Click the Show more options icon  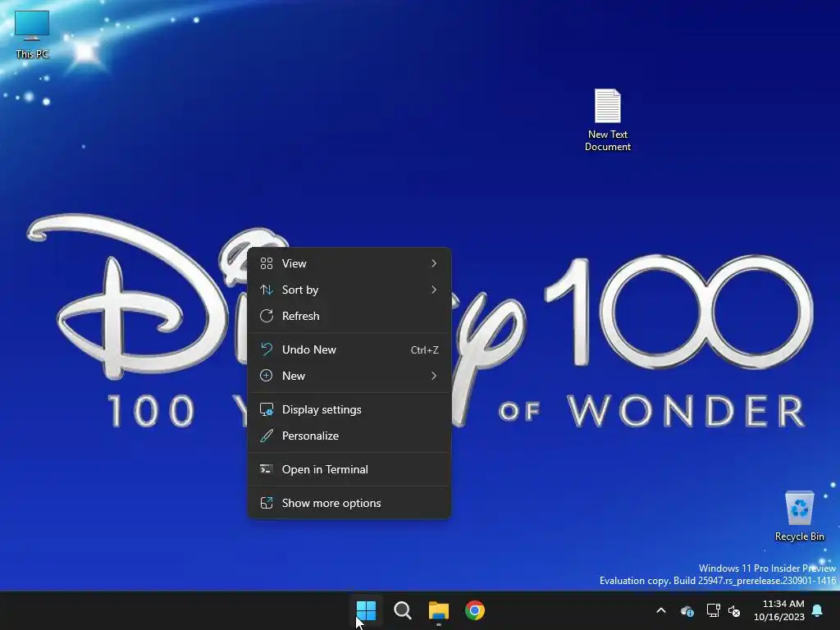pyautogui.click(x=267, y=504)
